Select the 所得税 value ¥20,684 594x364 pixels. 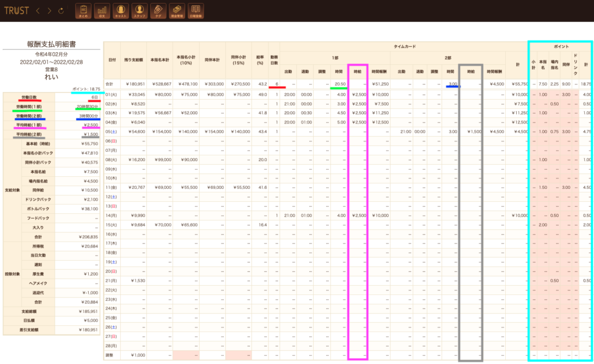[89, 246]
